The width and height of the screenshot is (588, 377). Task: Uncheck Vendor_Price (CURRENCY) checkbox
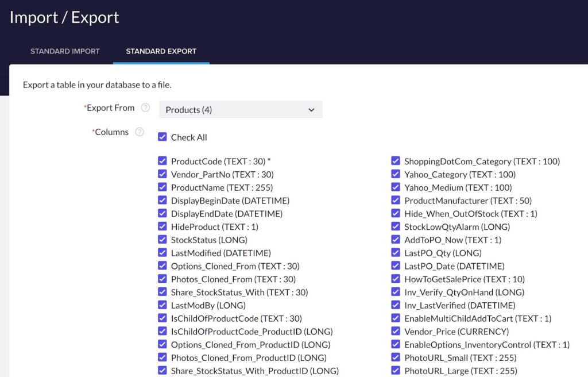396,331
